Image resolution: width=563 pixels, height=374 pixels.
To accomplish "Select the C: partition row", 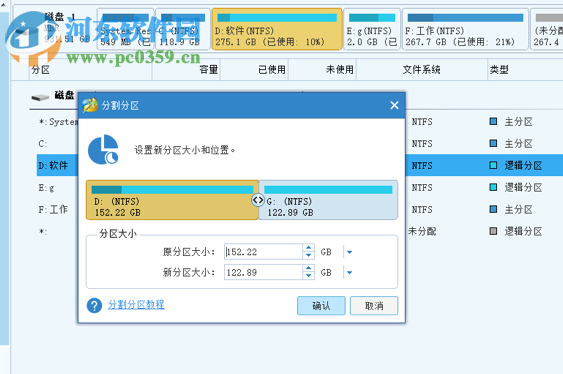I will [300, 144].
